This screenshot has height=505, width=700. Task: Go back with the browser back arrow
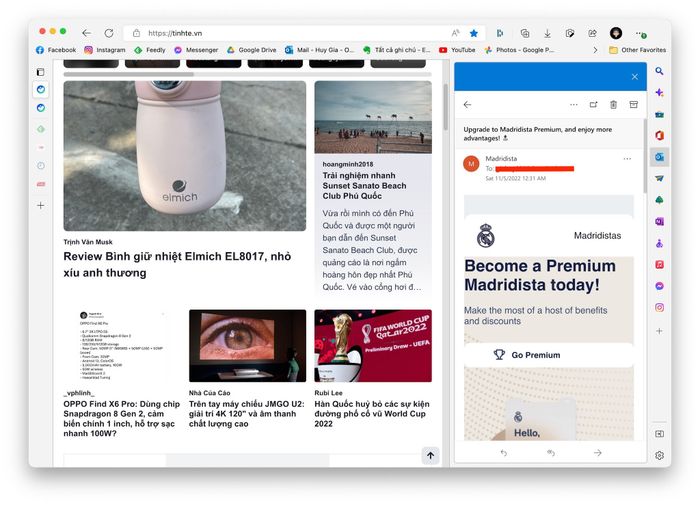(87, 33)
